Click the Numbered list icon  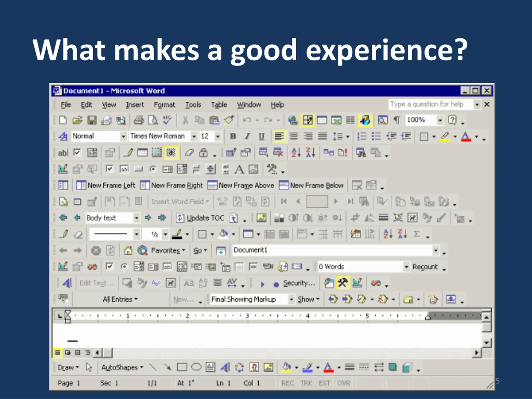[x=362, y=136]
